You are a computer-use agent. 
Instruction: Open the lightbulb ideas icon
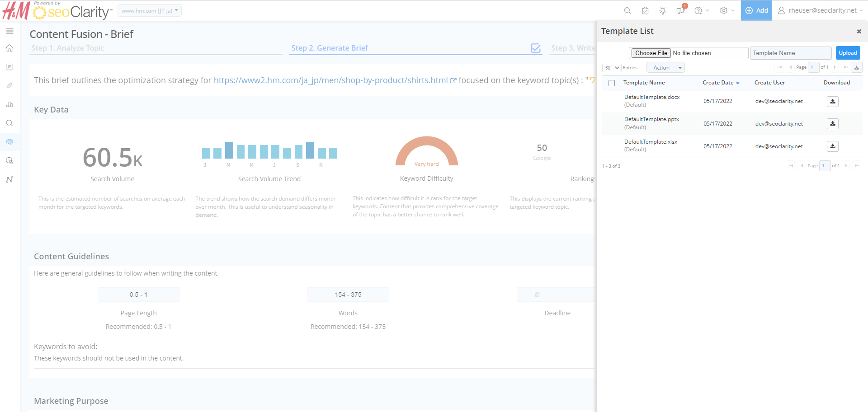click(x=663, y=10)
